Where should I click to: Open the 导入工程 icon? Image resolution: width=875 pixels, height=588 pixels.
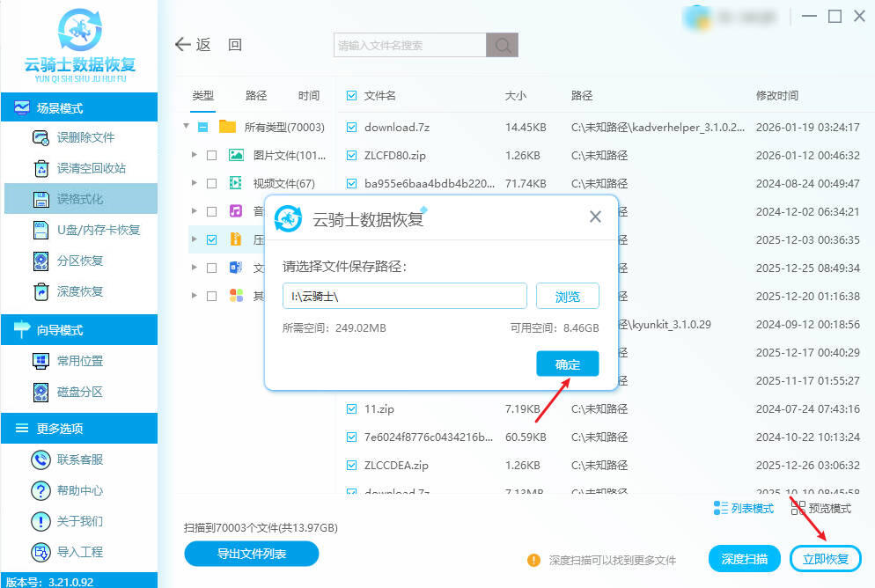click(x=40, y=552)
